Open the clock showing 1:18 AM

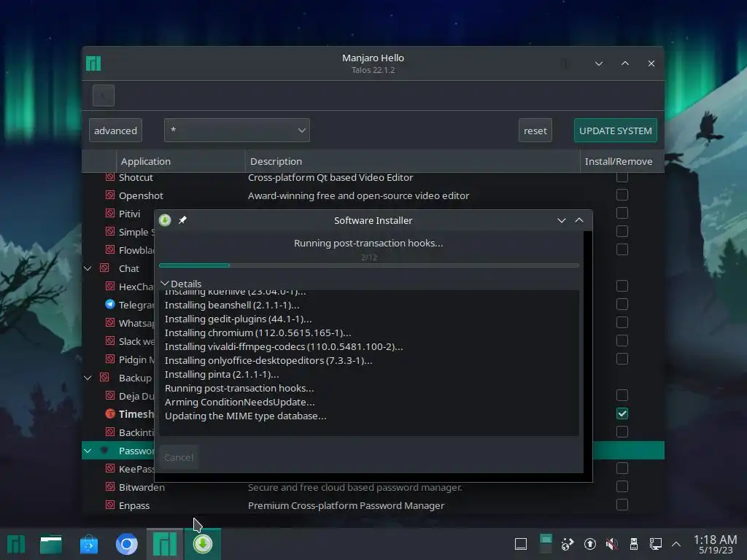[x=715, y=544]
